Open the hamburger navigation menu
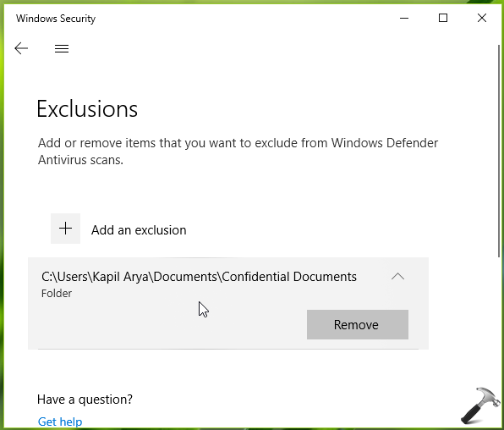The image size is (504, 430). coord(62,48)
